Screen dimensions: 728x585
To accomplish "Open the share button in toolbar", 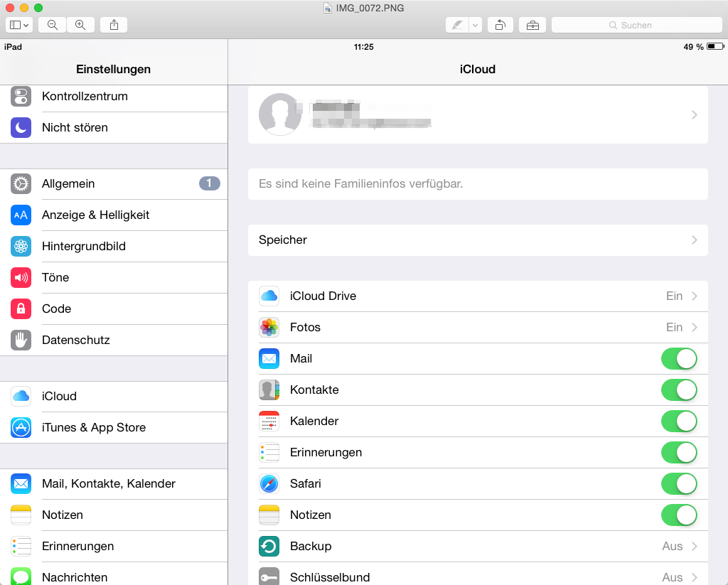I will point(114,25).
